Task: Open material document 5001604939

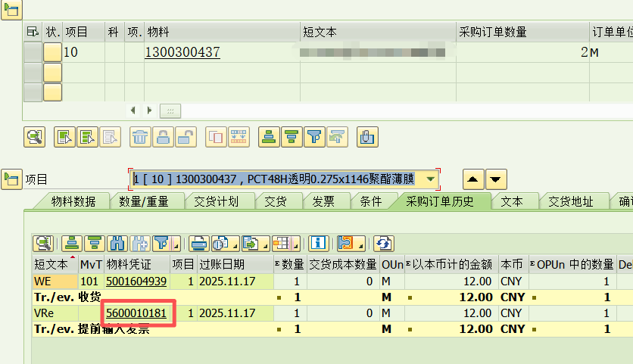Action: pos(136,282)
